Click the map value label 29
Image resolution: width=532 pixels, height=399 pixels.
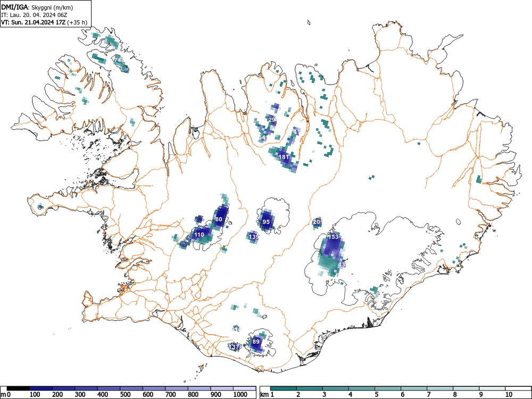272,120
